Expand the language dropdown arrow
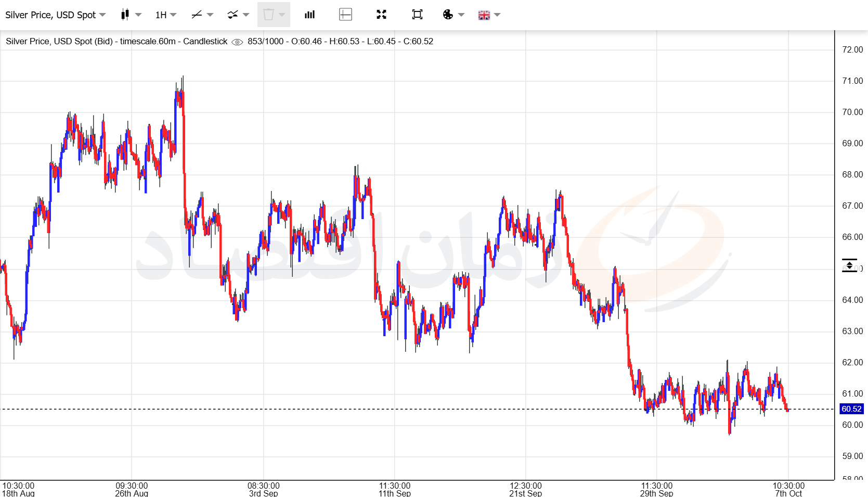The height and width of the screenshot is (497, 868). coord(498,15)
